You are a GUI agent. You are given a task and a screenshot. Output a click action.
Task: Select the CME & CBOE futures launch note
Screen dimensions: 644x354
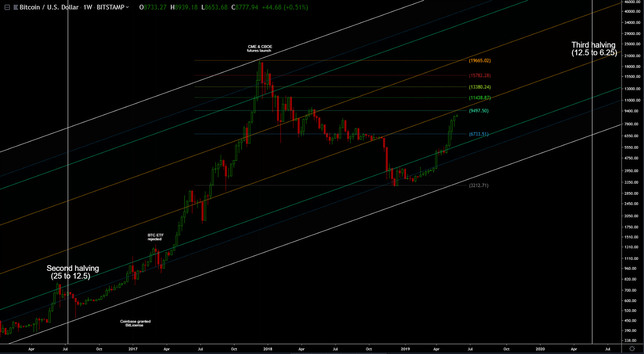pos(260,49)
